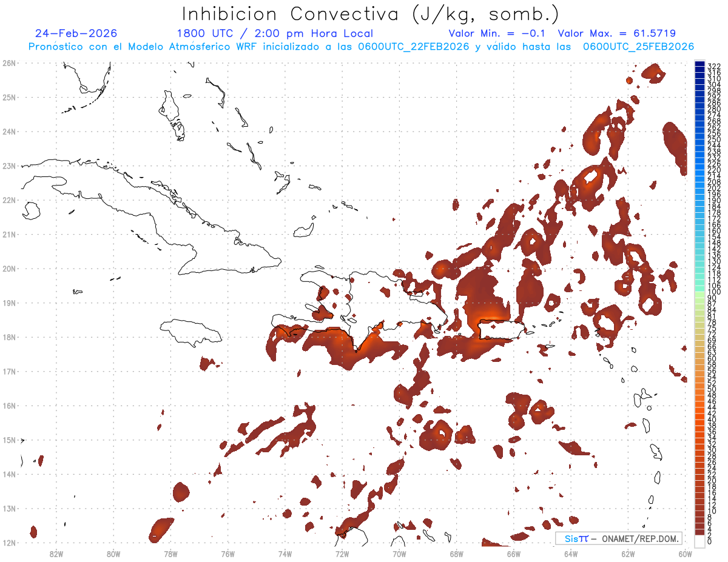Click the 62W longitude label
This screenshot has height=562, width=728.
[x=628, y=553]
